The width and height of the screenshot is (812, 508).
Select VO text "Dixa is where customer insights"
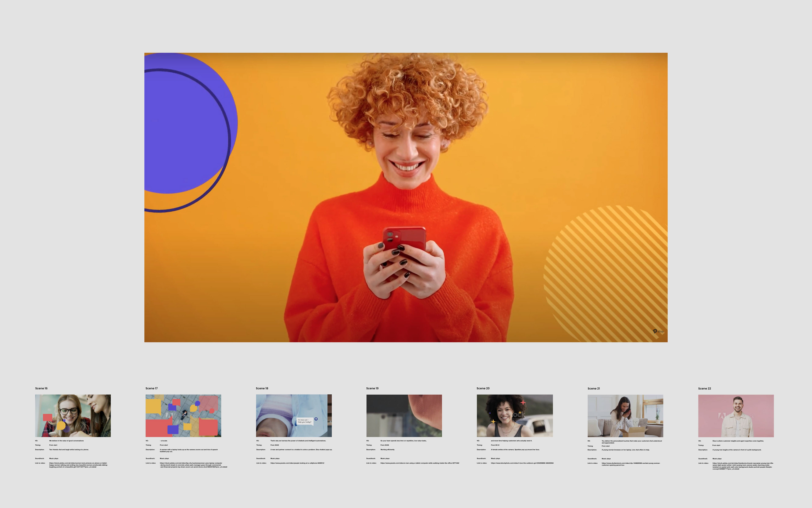(x=738, y=441)
